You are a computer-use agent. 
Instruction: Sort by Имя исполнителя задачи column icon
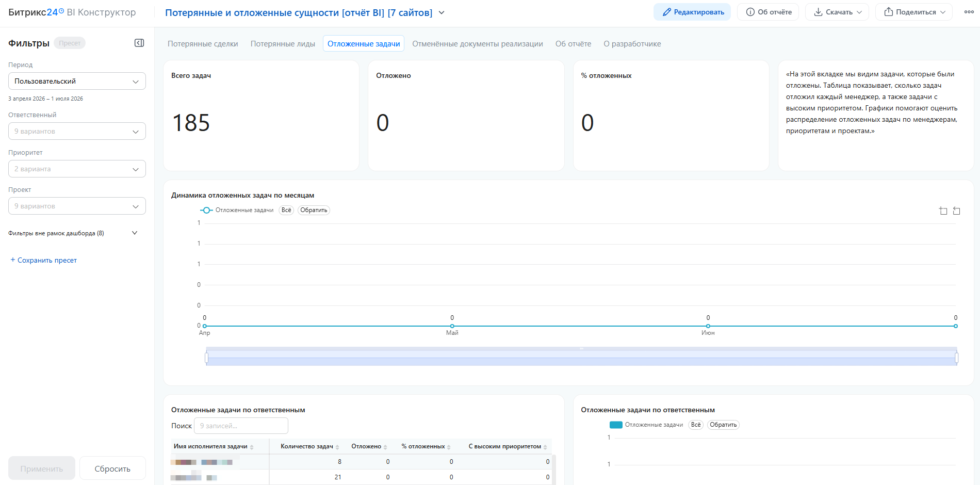252,447
